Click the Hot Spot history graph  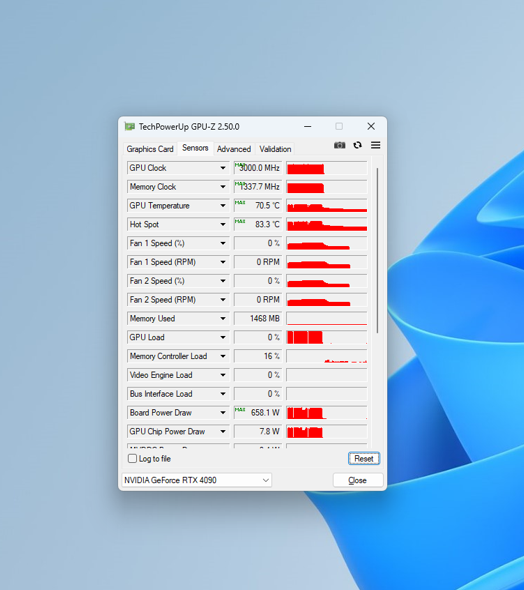click(327, 224)
